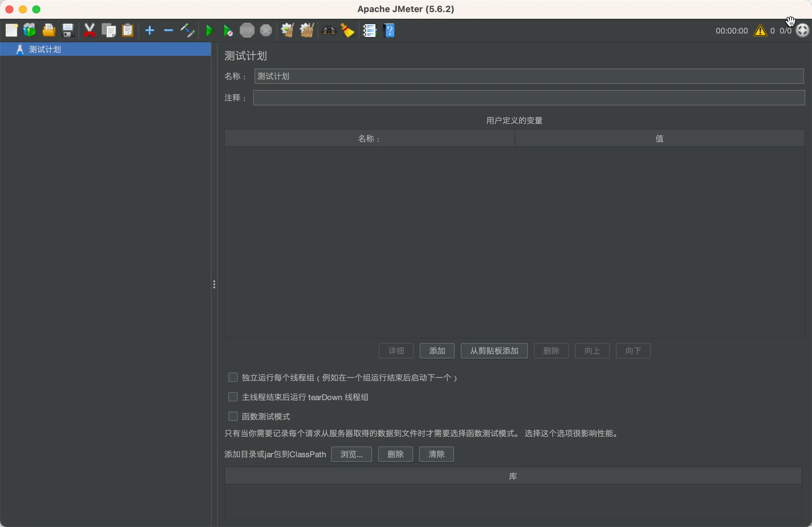Viewport: 812px width, 527px height.
Task: Open the Templates icon in toolbar
Action: click(30, 30)
